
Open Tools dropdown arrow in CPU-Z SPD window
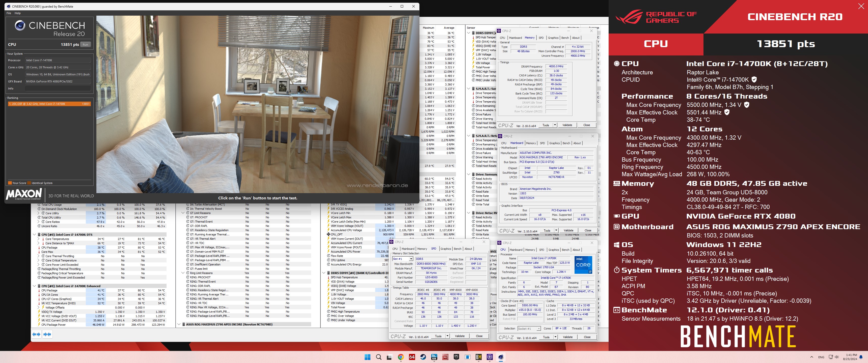tap(447, 336)
